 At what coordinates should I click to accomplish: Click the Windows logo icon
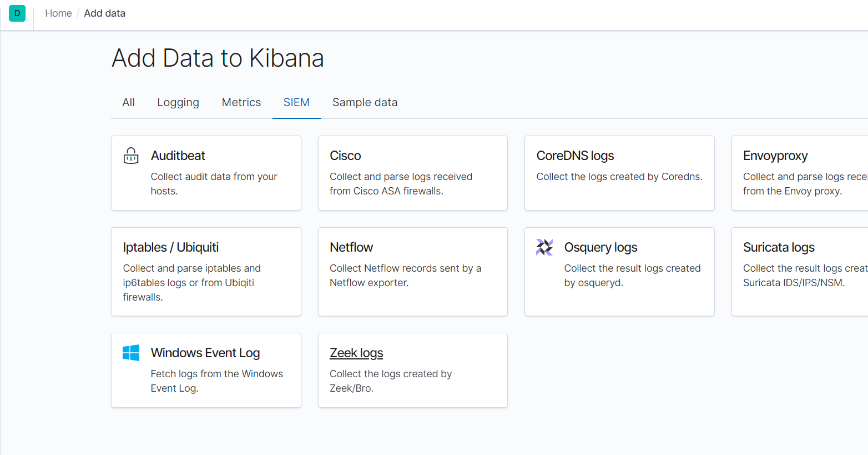click(x=131, y=353)
